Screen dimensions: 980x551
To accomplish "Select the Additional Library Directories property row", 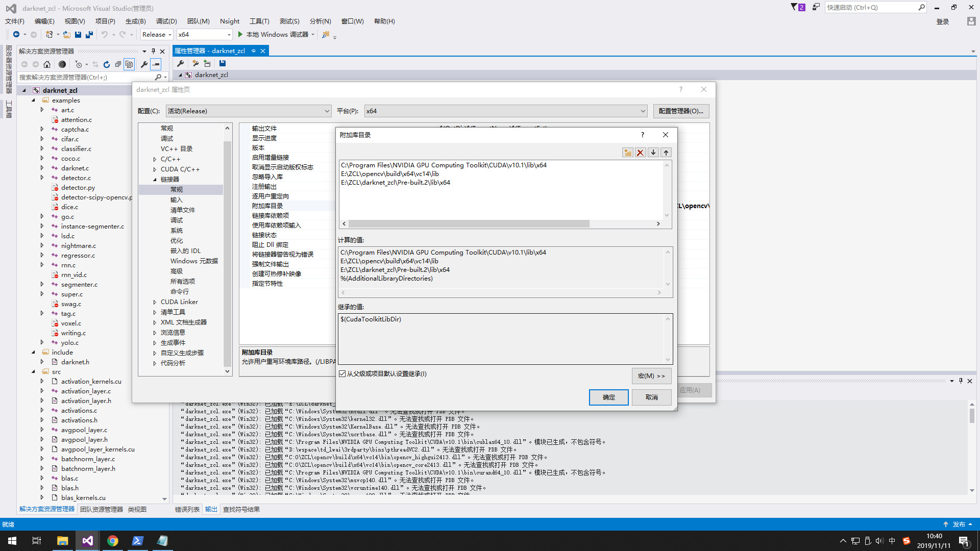I will [288, 206].
